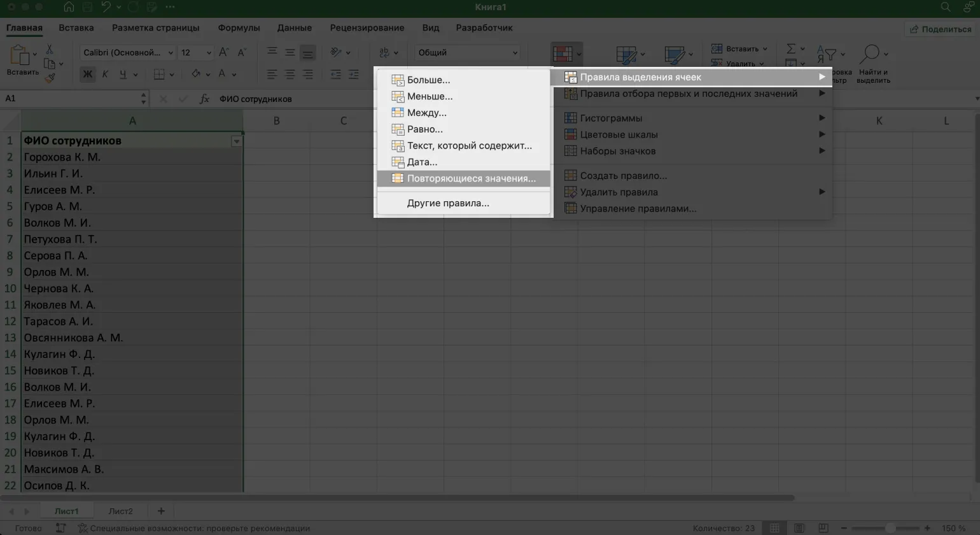980x535 pixels.
Task: Open the Гистограммы submenu
Action: pyautogui.click(x=611, y=118)
